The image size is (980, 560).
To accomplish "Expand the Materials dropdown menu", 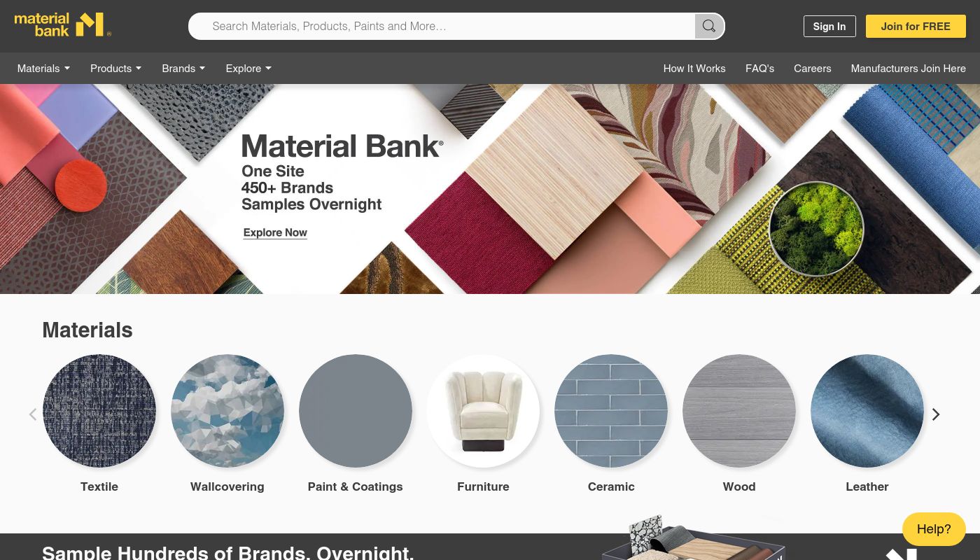I will [x=43, y=69].
